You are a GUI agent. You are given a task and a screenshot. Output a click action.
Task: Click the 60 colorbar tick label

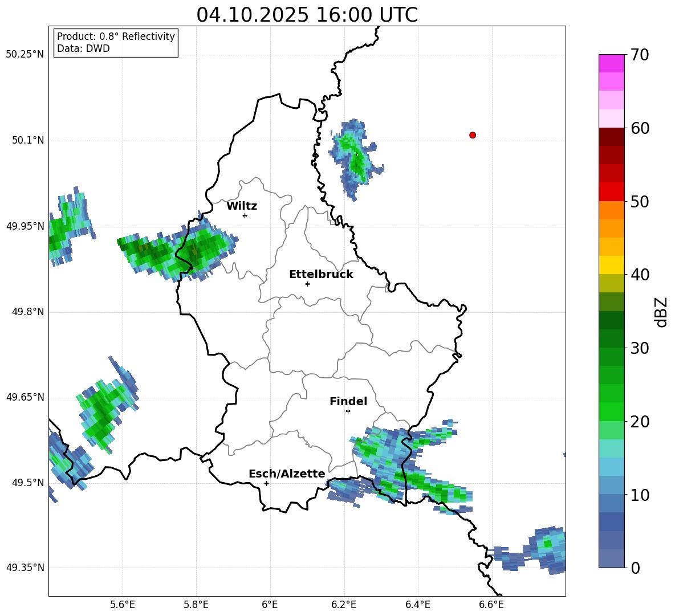tap(640, 128)
